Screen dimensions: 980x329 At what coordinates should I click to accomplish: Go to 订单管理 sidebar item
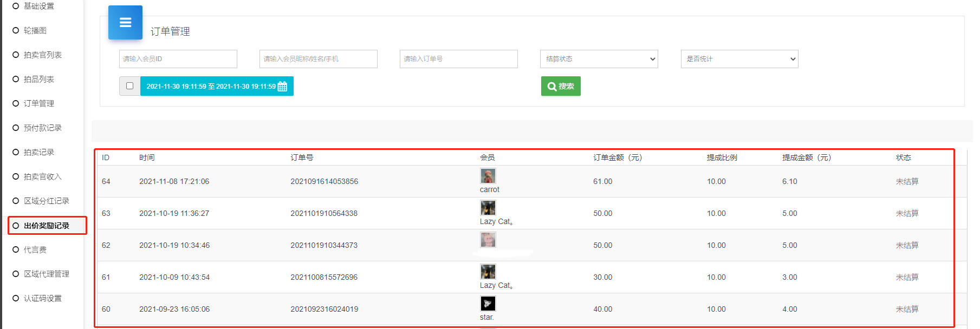[38, 103]
